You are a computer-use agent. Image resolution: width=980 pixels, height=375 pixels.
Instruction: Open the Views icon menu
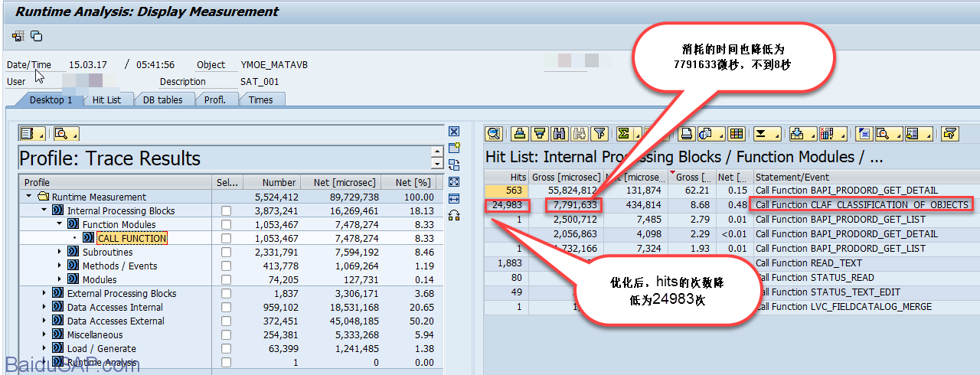pos(710,134)
